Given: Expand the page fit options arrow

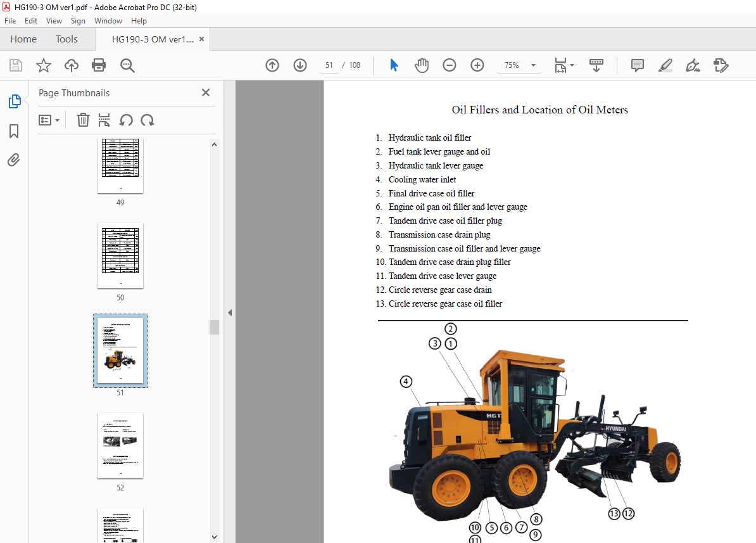Looking at the screenshot, I should pos(572,65).
